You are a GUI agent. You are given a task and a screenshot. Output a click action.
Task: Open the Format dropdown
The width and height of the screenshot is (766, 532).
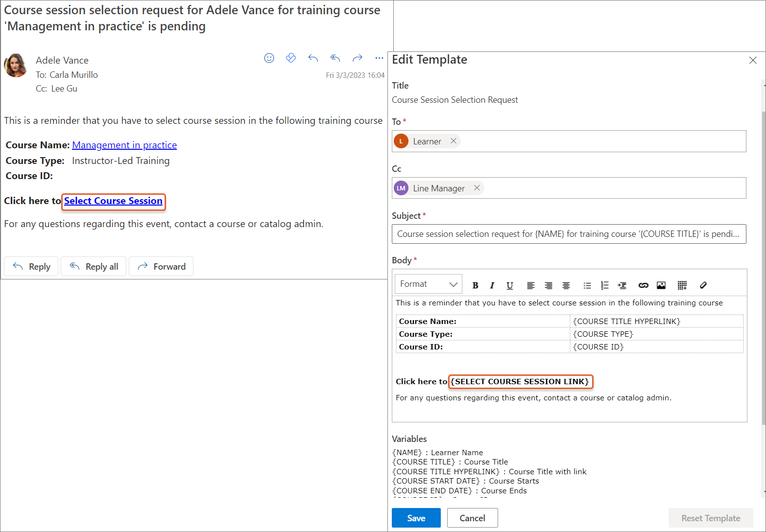point(428,284)
